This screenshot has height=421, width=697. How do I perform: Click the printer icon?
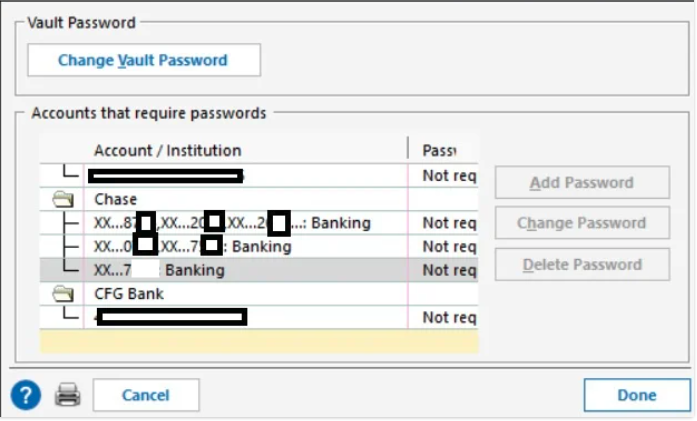(x=67, y=395)
